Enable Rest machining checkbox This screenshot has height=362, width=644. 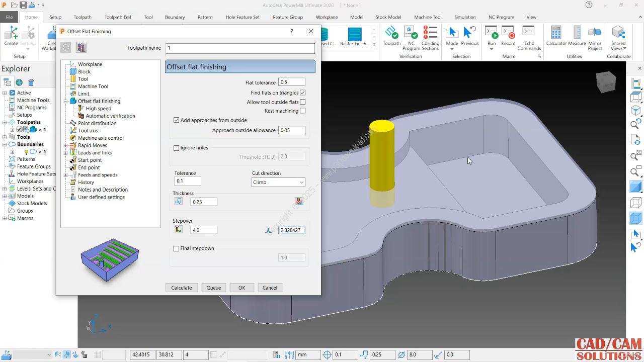pos(302,111)
